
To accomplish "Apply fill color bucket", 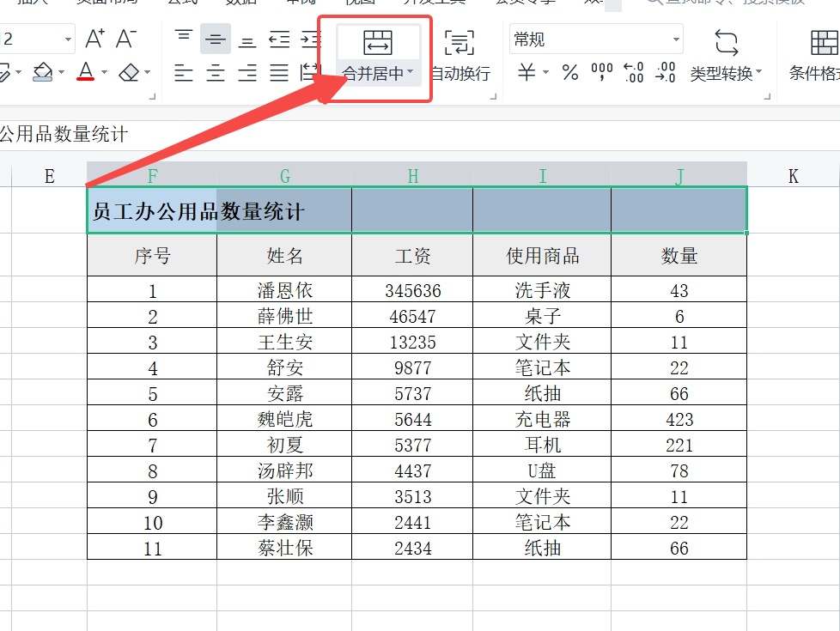I will [x=43, y=72].
